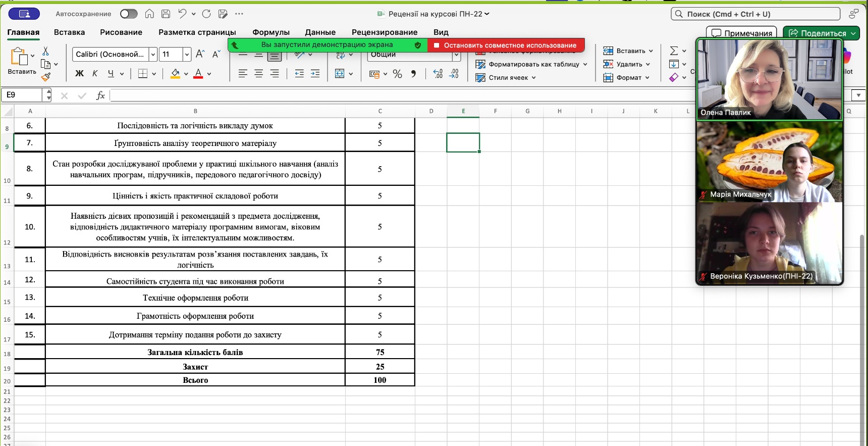868x446 pixels.
Task: Open the Формулы ribbon tab
Action: pyautogui.click(x=271, y=32)
